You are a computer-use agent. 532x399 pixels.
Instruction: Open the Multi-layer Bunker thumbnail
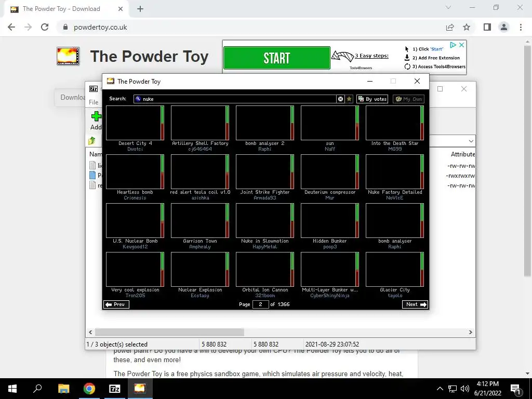tap(330, 270)
